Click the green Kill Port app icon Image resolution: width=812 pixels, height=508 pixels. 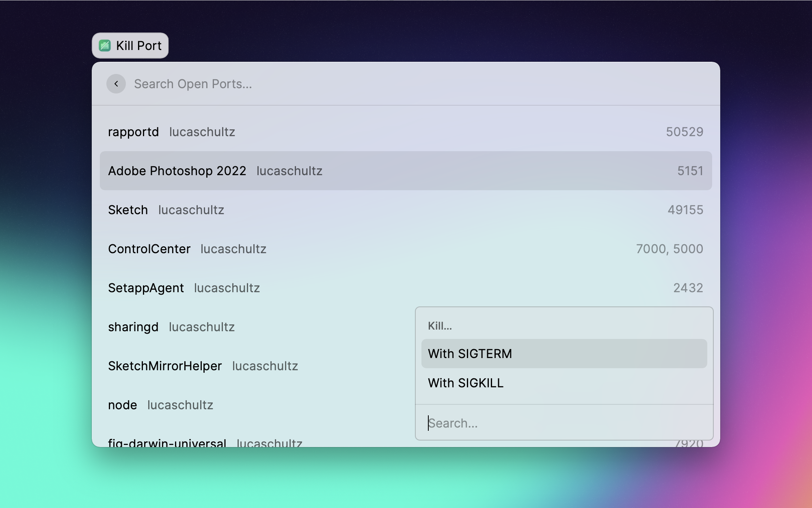pyautogui.click(x=105, y=46)
